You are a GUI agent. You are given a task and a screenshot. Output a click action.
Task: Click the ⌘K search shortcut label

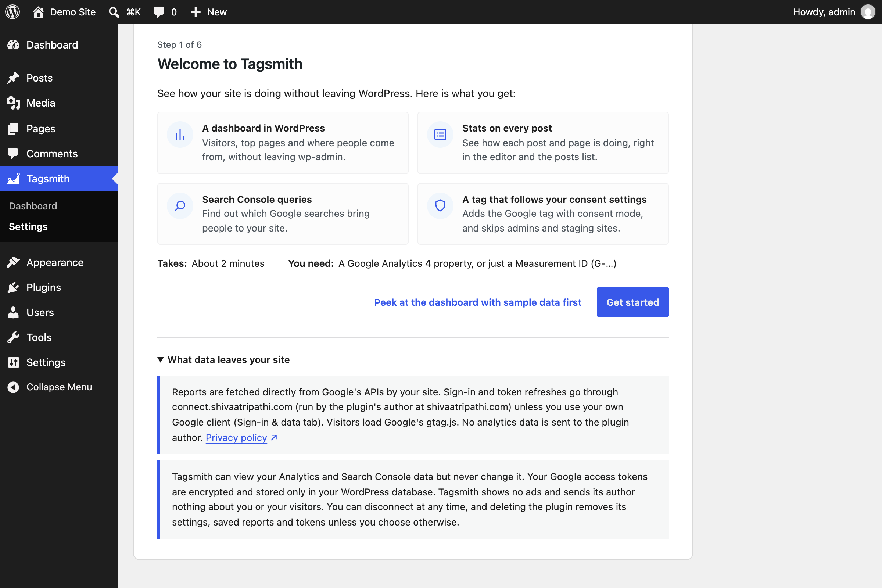coord(133,12)
